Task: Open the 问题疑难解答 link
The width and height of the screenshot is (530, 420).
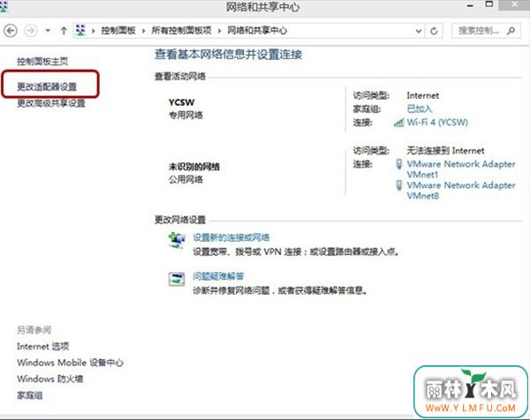Action: coord(218,276)
